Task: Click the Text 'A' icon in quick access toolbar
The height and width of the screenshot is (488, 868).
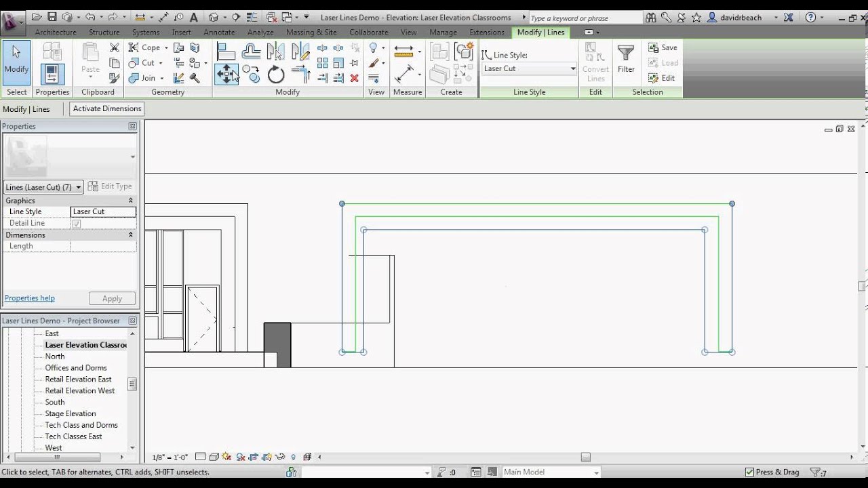Action: [x=193, y=17]
